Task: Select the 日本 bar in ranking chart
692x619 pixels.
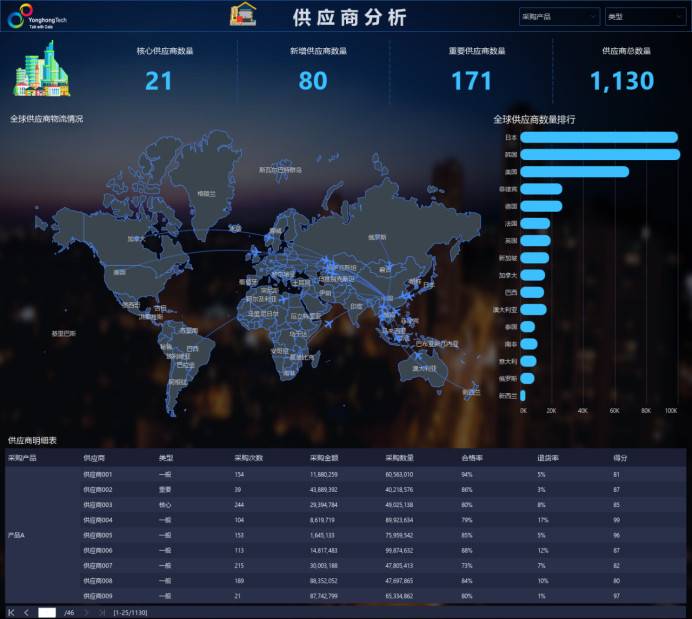Action: tap(598, 137)
